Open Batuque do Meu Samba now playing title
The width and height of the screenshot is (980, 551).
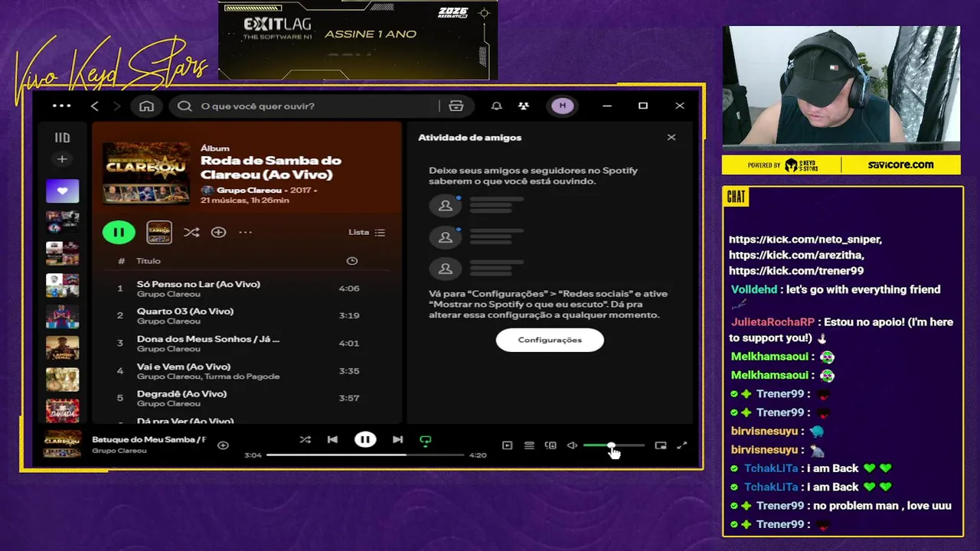click(x=149, y=440)
